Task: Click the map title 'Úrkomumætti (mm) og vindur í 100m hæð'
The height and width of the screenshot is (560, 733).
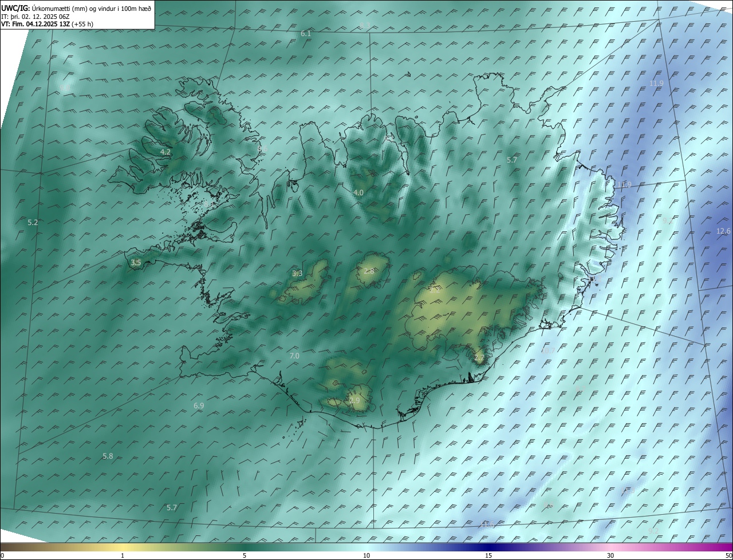Action: click(92, 9)
